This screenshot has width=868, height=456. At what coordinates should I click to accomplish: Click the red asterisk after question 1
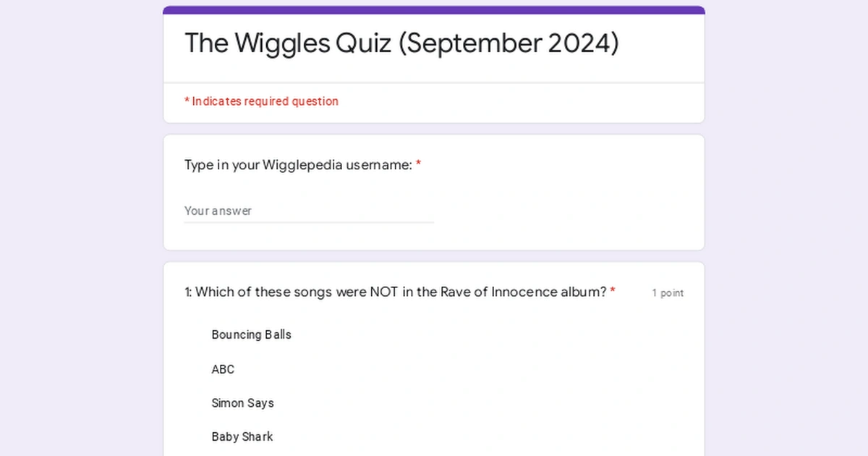tap(613, 292)
